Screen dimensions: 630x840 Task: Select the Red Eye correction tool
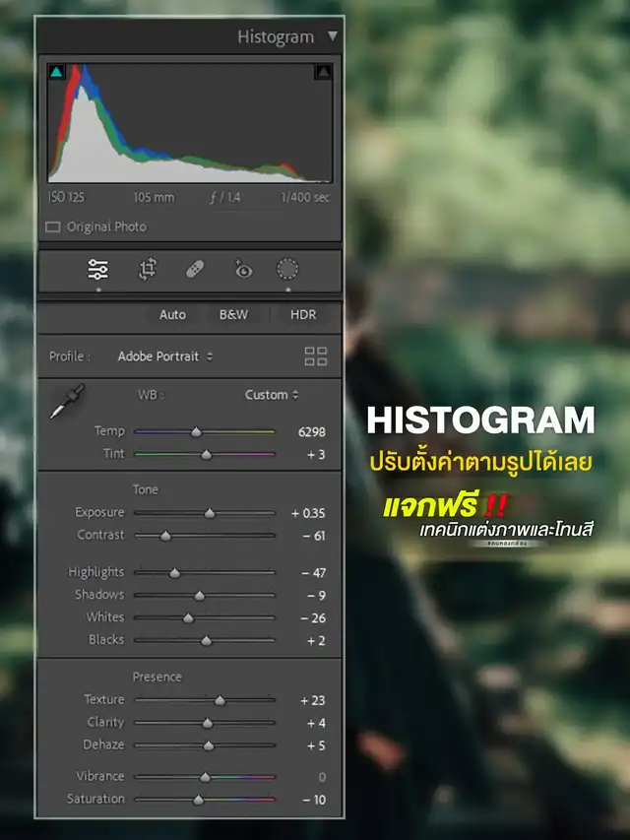click(242, 269)
